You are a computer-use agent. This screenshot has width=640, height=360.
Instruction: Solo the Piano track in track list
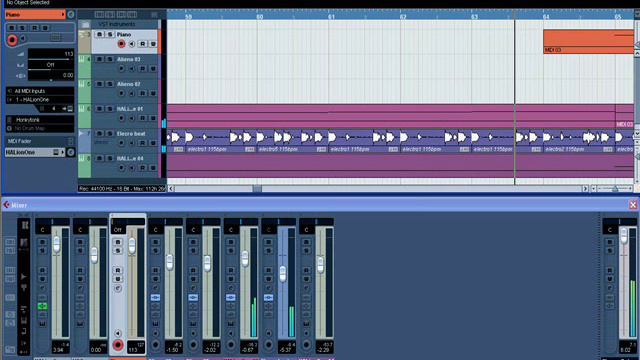[x=109, y=35]
